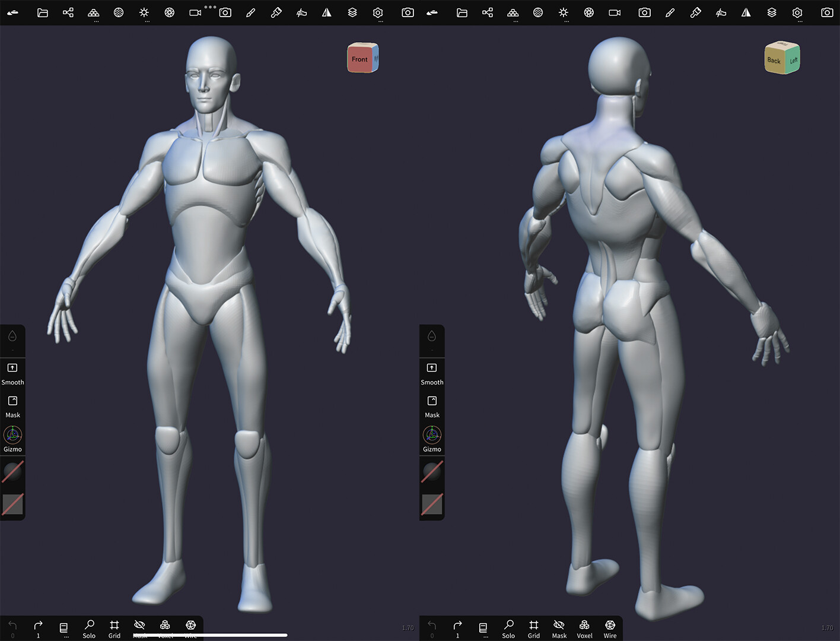This screenshot has height=641, width=840.
Task: Select the Mask tool in left sidebar
Action: tap(12, 407)
